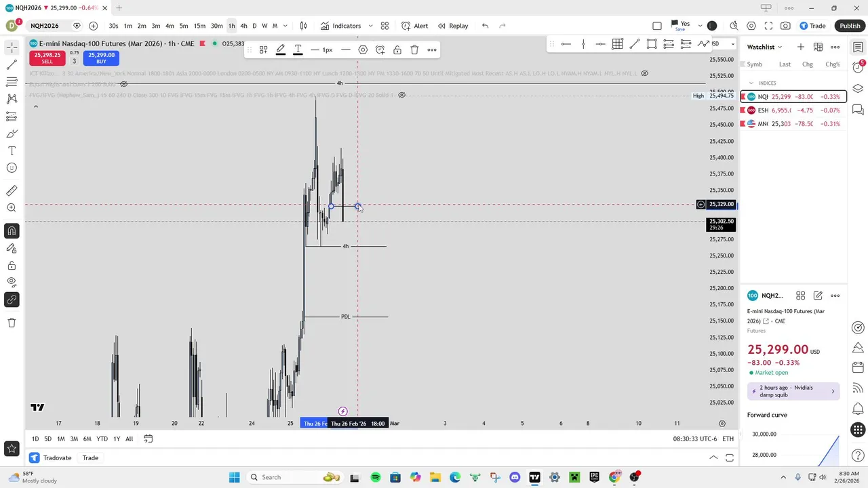Collapse the INDICES watchlist section

point(751,83)
